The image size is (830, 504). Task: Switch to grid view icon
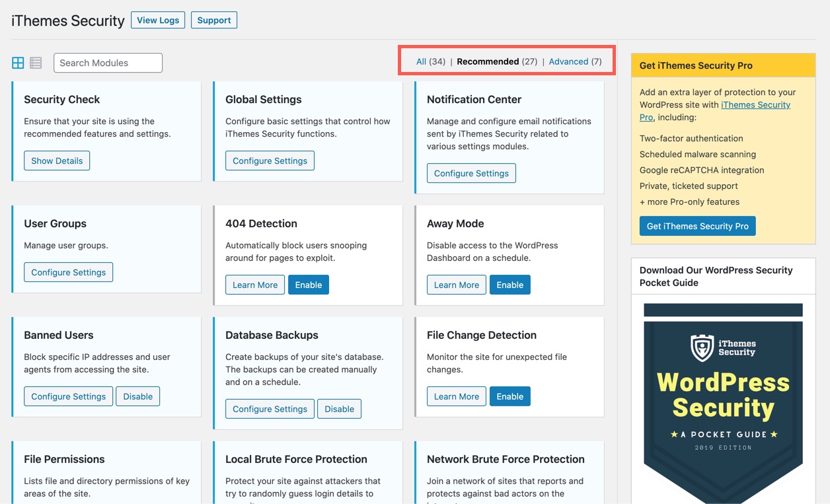pyautogui.click(x=18, y=63)
